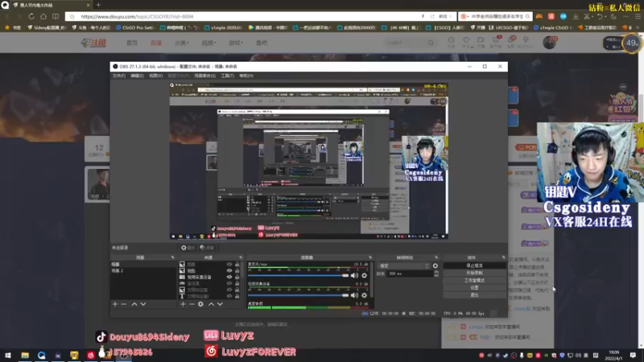Open mixer settings gear for 麦克风/Aux

click(364, 275)
